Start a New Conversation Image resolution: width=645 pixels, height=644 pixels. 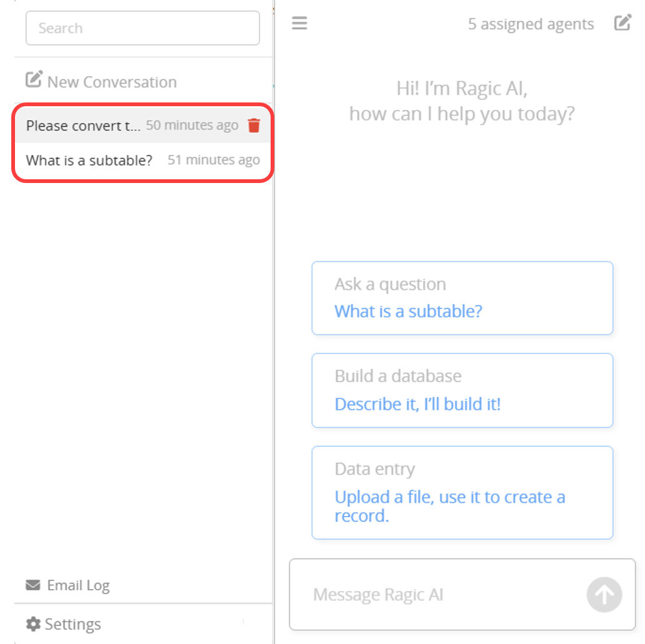tap(112, 82)
